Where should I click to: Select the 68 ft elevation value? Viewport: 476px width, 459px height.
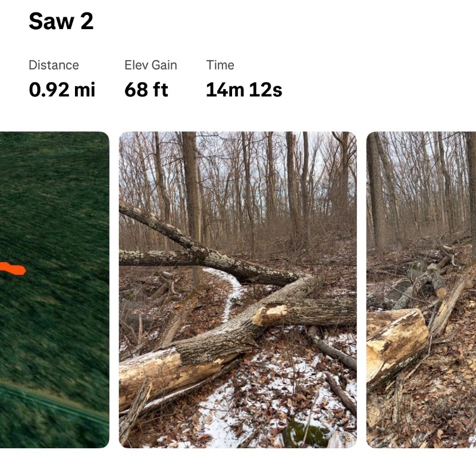coord(146,90)
